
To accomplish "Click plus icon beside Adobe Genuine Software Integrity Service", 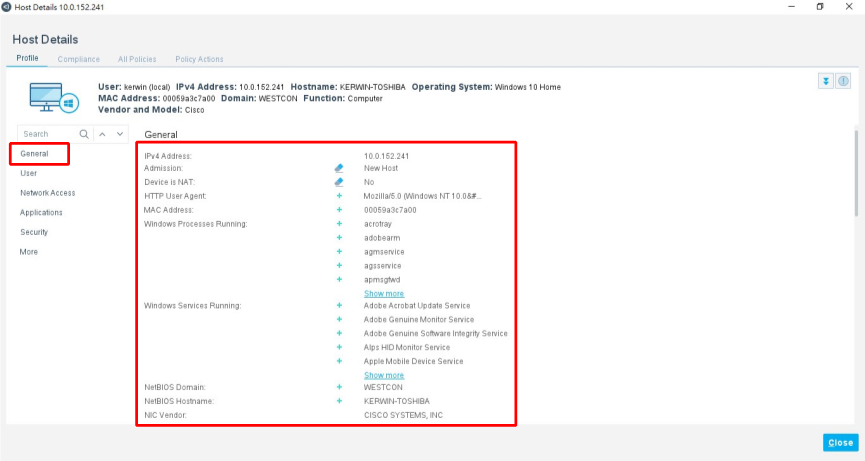I will pyautogui.click(x=339, y=333).
